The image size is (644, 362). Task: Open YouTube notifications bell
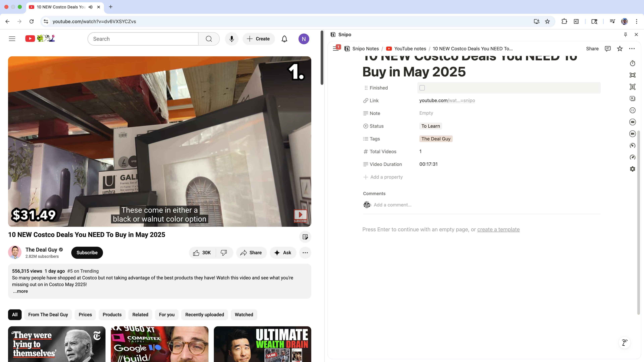pos(284,39)
